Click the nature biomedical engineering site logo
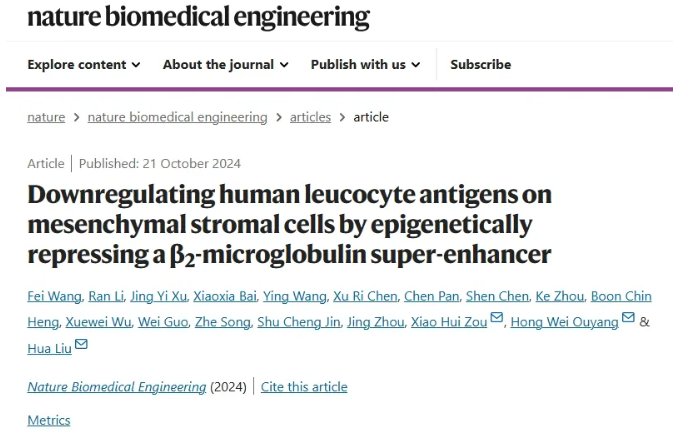 click(x=198, y=17)
